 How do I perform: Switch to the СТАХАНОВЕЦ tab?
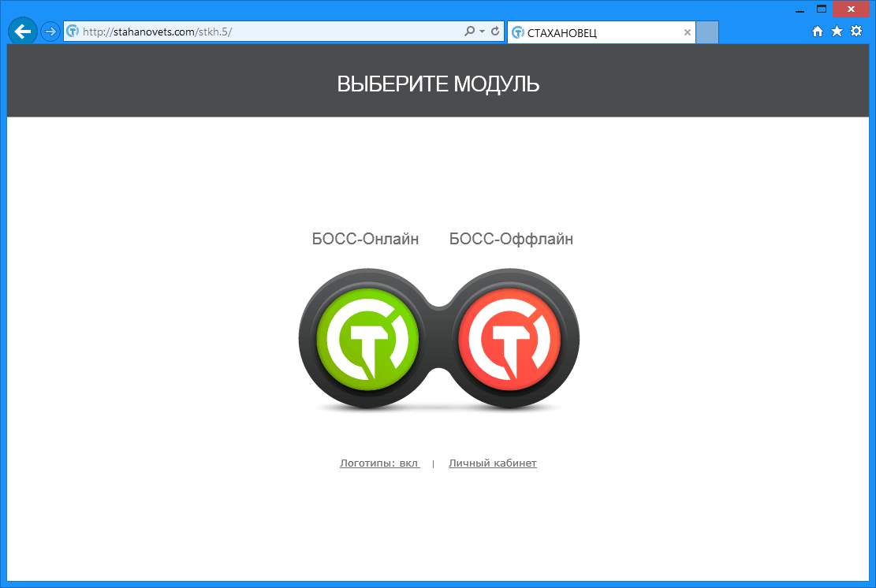[x=601, y=32]
